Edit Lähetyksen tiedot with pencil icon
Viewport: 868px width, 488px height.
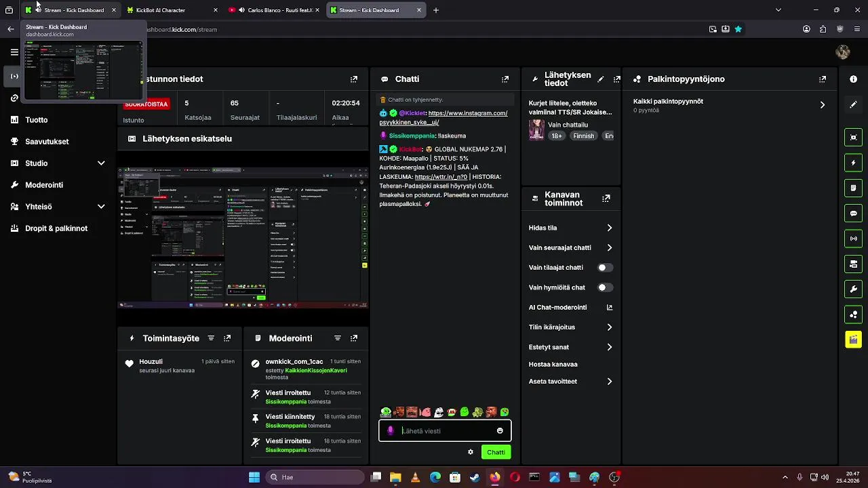pyautogui.click(x=601, y=79)
